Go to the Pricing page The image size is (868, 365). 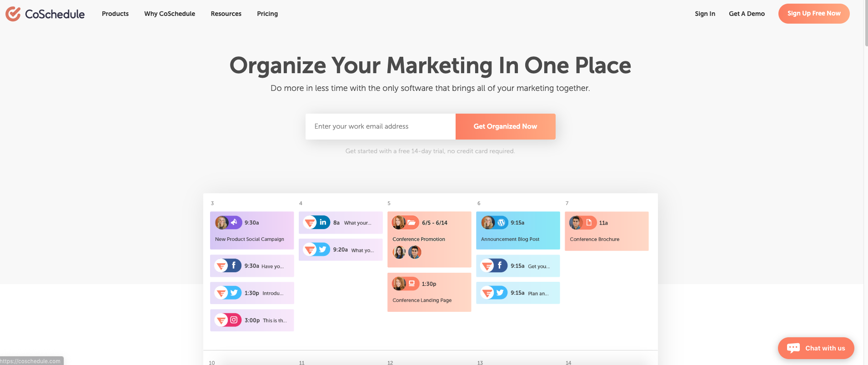[x=267, y=14]
